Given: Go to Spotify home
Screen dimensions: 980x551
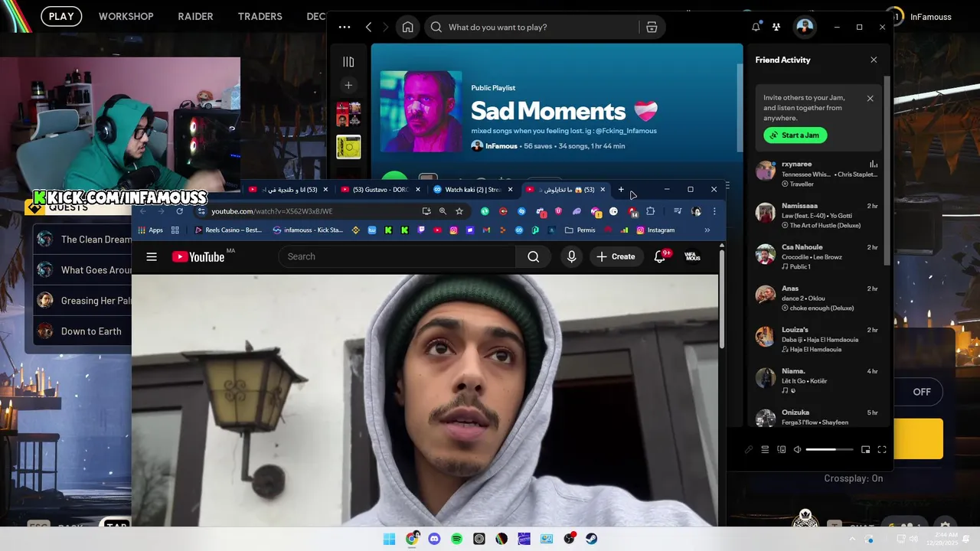Looking at the screenshot, I should point(407,27).
